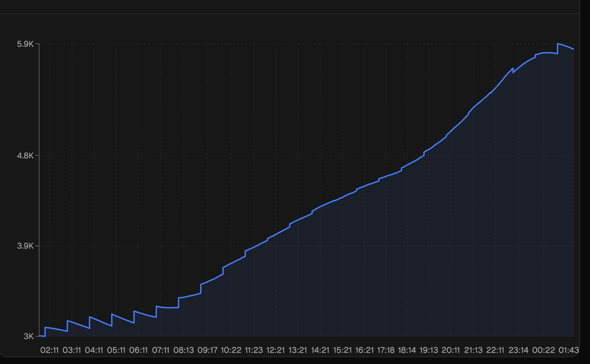
Task: Click the 07:11 time axis label
Action: pos(161,350)
